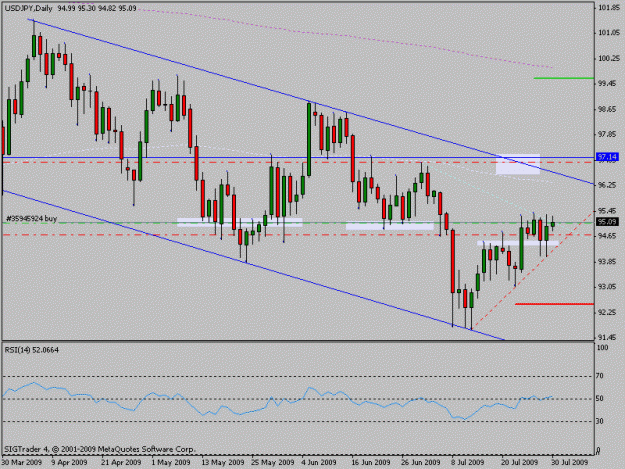Click the 20 Jul 2009 date label

[520, 462]
